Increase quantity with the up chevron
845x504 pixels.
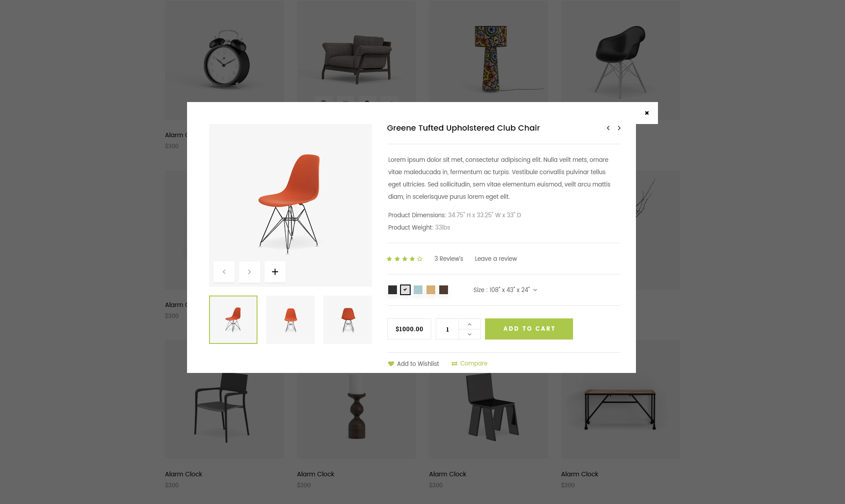pos(470,324)
